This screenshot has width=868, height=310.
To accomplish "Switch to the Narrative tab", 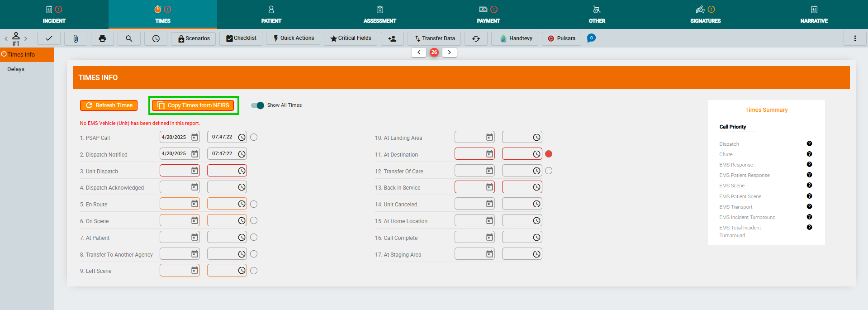I will pos(814,14).
